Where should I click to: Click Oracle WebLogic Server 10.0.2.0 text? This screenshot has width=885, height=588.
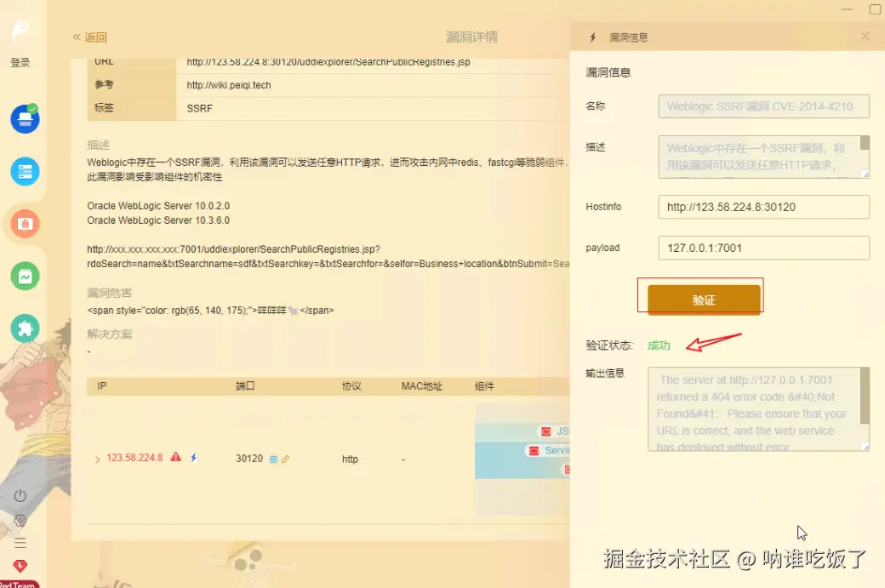pos(158,205)
